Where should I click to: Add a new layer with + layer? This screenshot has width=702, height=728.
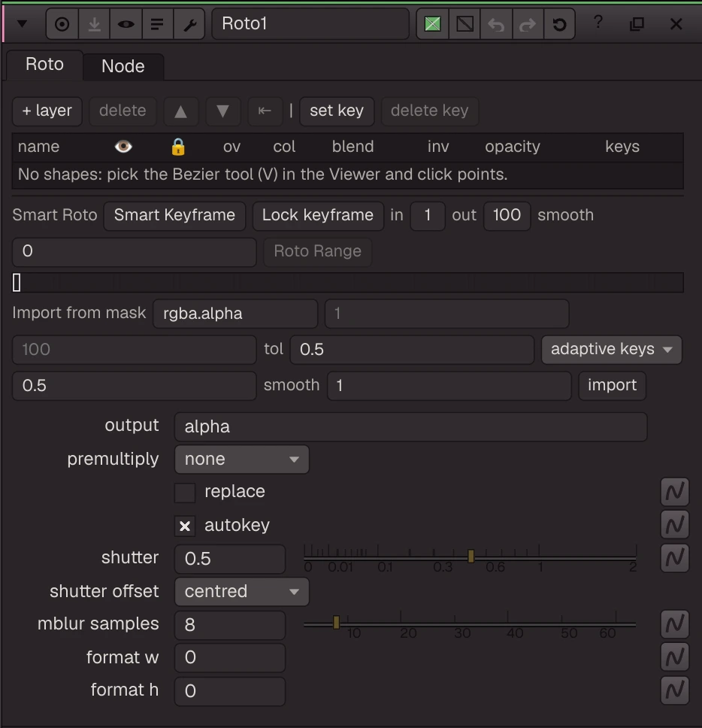[47, 111]
